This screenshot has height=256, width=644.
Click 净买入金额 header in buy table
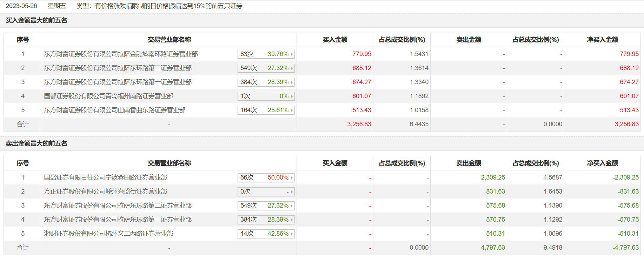(x=602, y=40)
